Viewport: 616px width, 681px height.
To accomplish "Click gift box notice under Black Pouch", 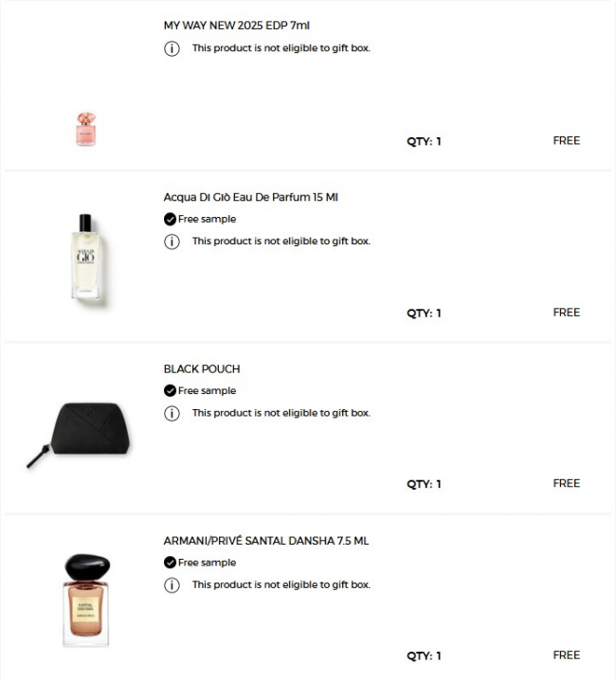I will 281,413.
